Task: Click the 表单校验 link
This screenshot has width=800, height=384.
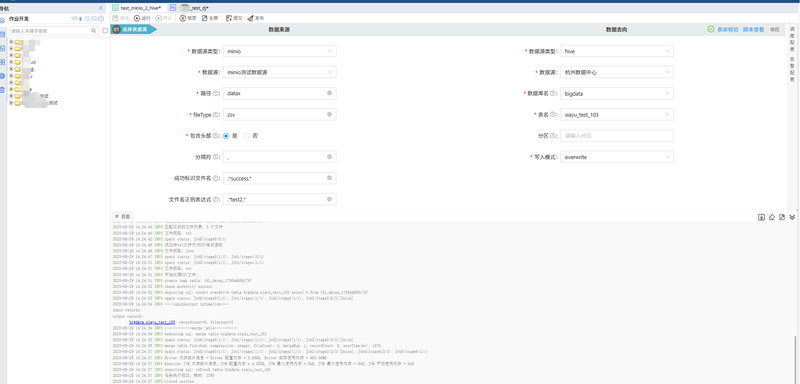Action: point(728,30)
